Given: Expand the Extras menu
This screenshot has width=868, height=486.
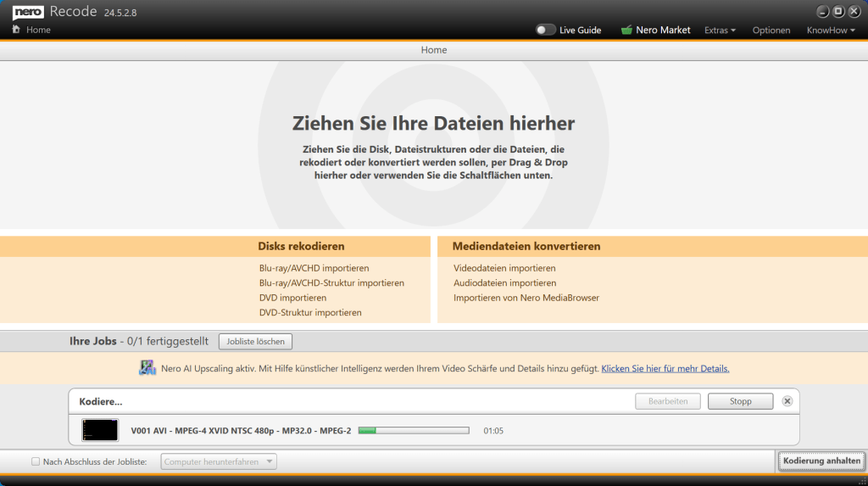Looking at the screenshot, I should click(x=720, y=30).
